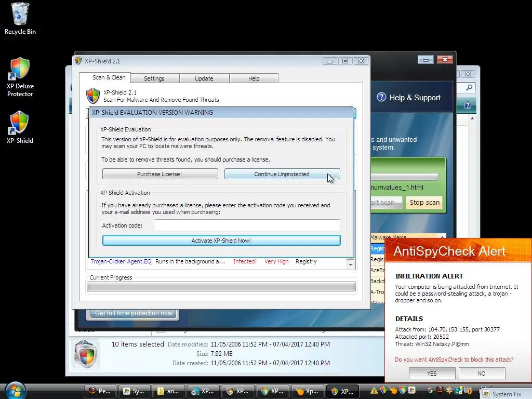Switch to the 'Sy...' taskbar button

pos(135,391)
